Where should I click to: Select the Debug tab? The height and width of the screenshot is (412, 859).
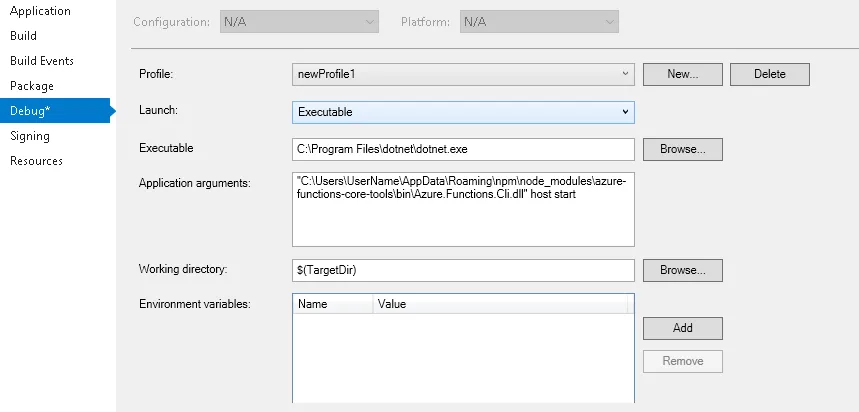(30, 111)
